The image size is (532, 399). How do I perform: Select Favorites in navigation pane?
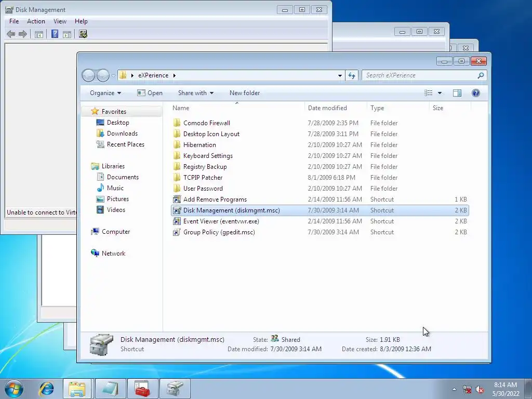pyautogui.click(x=114, y=112)
